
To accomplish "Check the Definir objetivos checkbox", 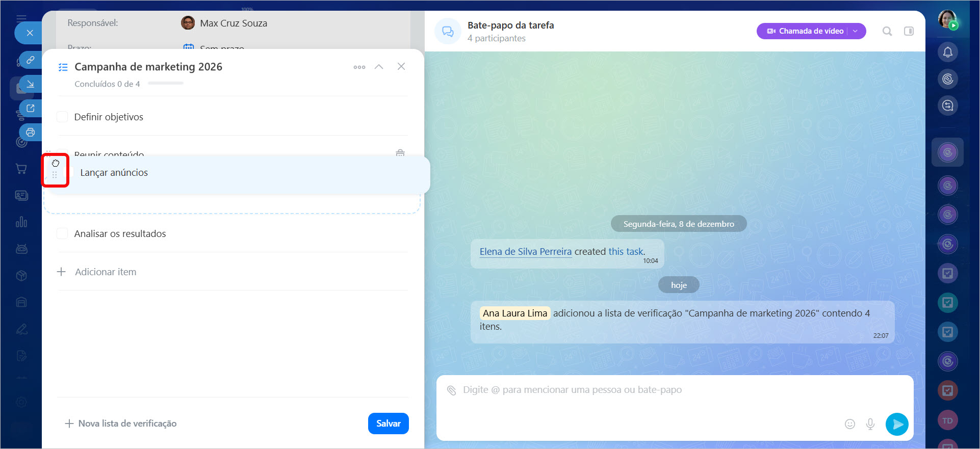I will point(62,117).
